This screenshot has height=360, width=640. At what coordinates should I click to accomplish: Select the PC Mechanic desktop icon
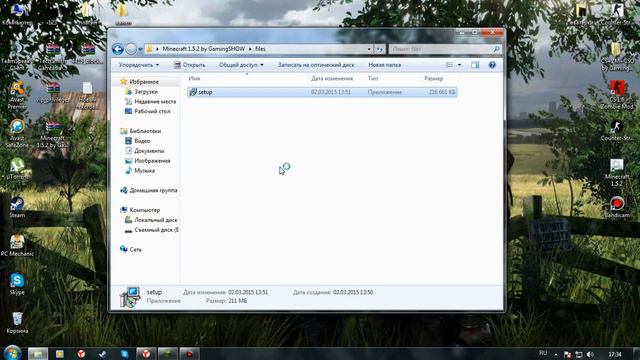click(x=17, y=245)
